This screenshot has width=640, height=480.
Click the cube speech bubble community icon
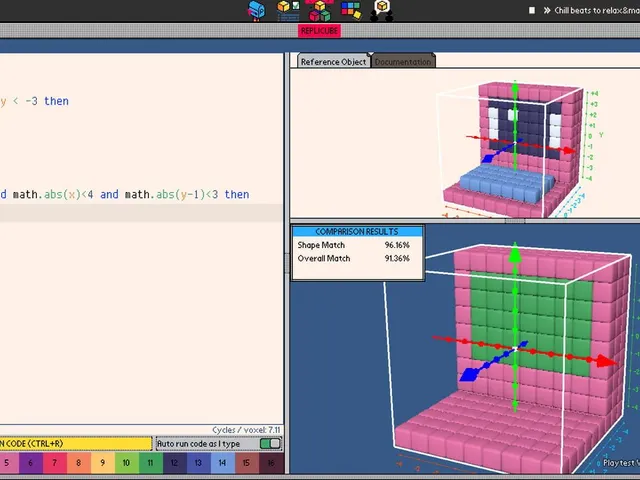click(x=382, y=10)
